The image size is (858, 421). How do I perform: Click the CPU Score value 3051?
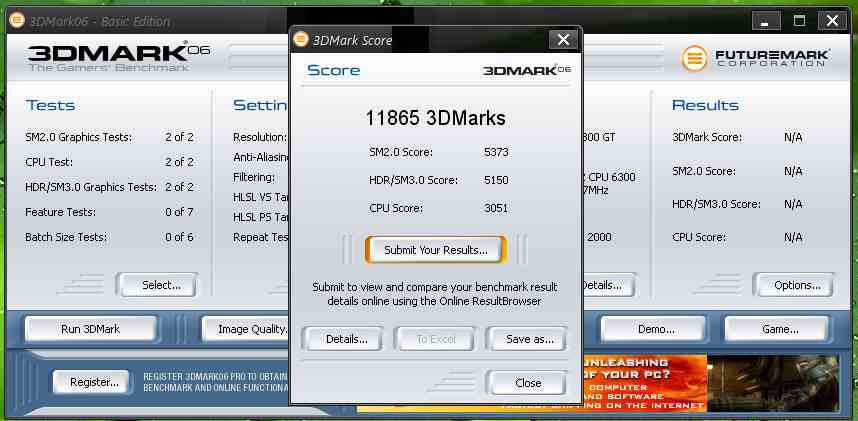(x=496, y=209)
